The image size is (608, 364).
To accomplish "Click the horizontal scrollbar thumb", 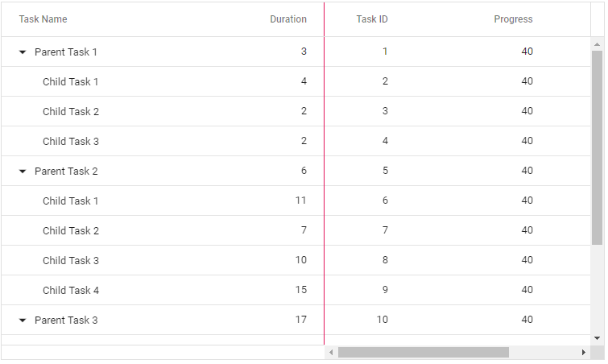I will click(x=424, y=353).
